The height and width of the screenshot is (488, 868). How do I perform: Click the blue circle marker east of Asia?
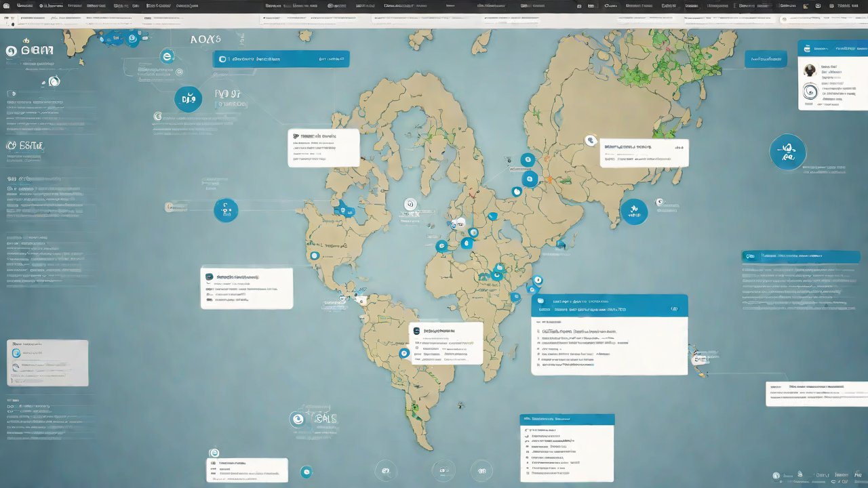pos(634,211)
